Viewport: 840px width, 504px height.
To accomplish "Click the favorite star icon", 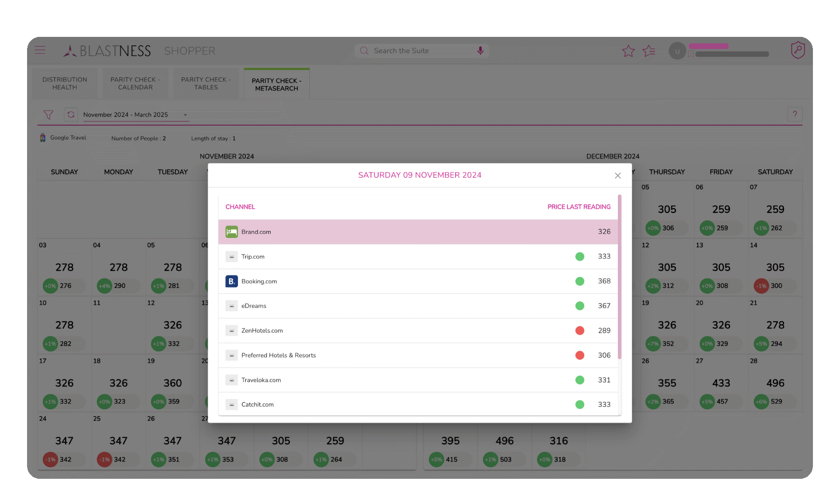I will [628, 51].
